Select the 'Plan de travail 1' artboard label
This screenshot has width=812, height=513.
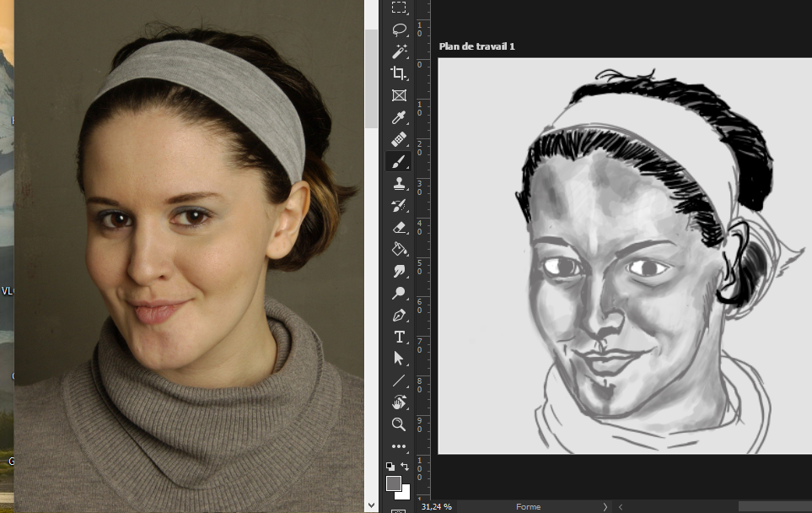[476, 46]
